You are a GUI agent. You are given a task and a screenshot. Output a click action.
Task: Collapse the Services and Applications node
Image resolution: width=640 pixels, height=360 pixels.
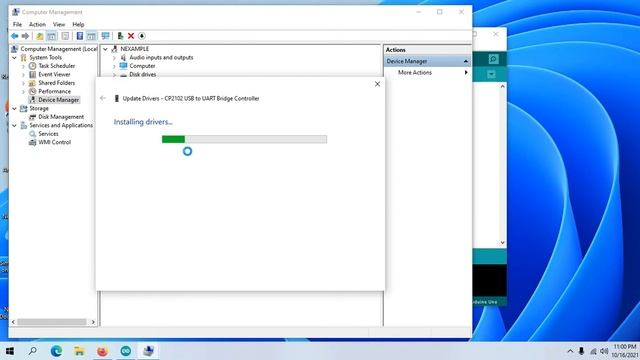[15, 125]
